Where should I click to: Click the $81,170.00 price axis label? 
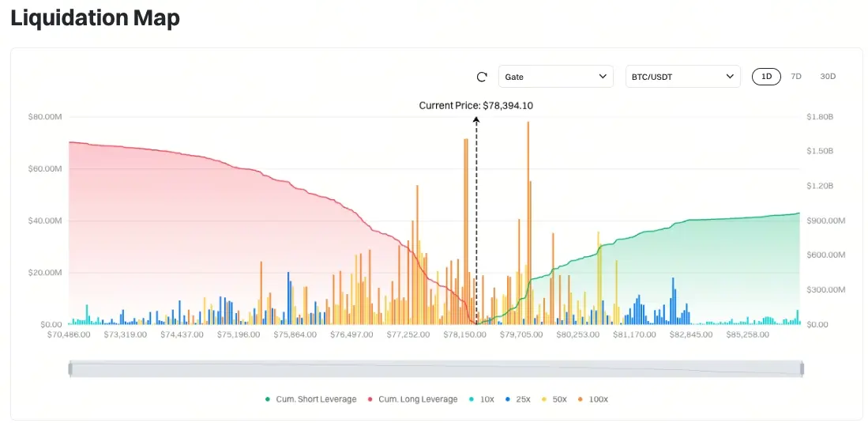[x=634, y=335]
